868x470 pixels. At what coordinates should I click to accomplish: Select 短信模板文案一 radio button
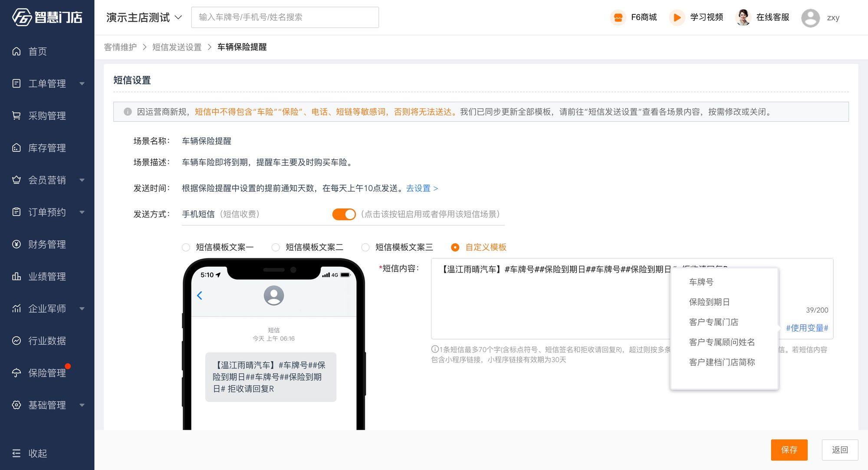point(186,247)
